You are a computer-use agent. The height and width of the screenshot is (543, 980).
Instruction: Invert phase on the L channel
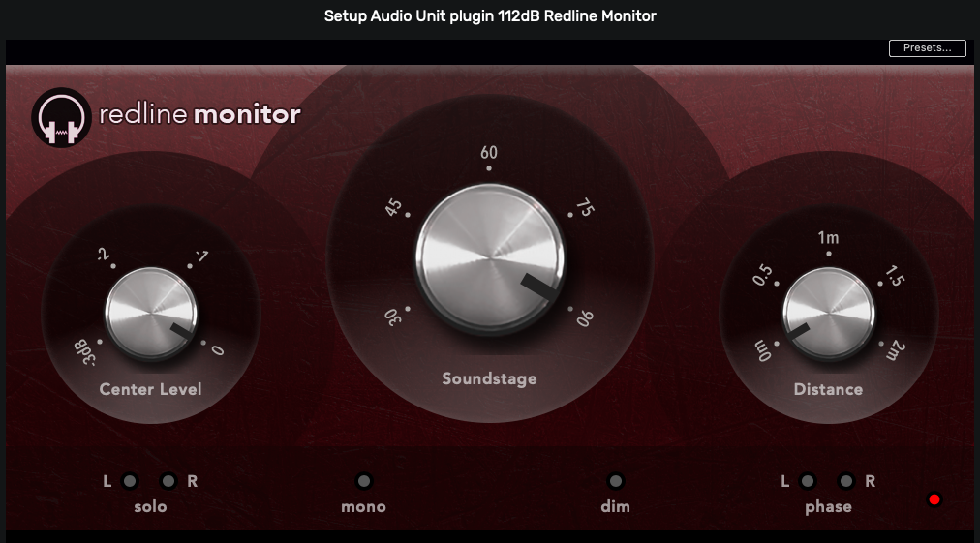point(808,481)
